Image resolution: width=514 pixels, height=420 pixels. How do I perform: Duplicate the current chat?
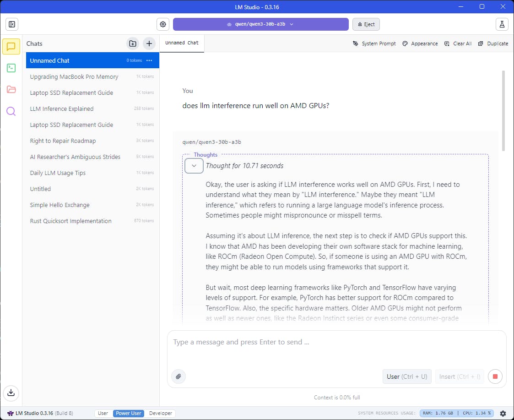(493, 44)
